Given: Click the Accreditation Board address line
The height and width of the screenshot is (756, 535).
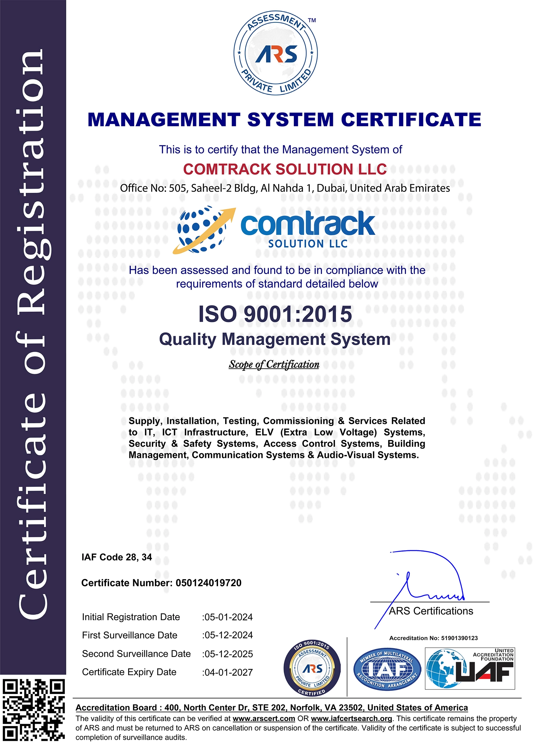Looking at the screenshot, I should coord(272,707).
